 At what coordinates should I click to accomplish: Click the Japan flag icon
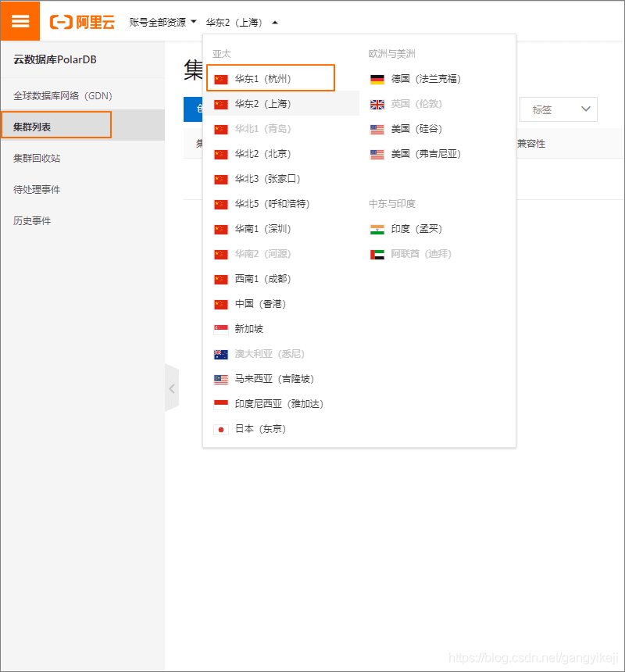pos(221,429)
